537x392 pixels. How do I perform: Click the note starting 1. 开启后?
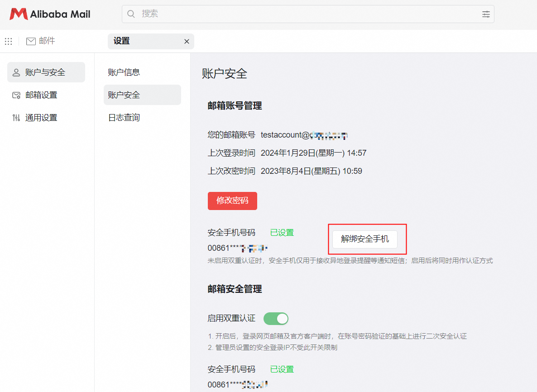pos(337,336)
